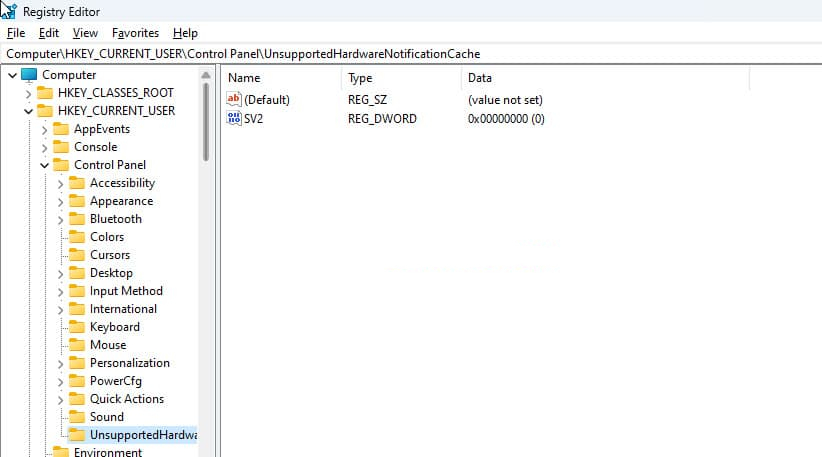The width and height of the screenshot is (822, 457).
Task: Collapse the Control Panel key
Action: pyautogui.click(x=45, y=165)
